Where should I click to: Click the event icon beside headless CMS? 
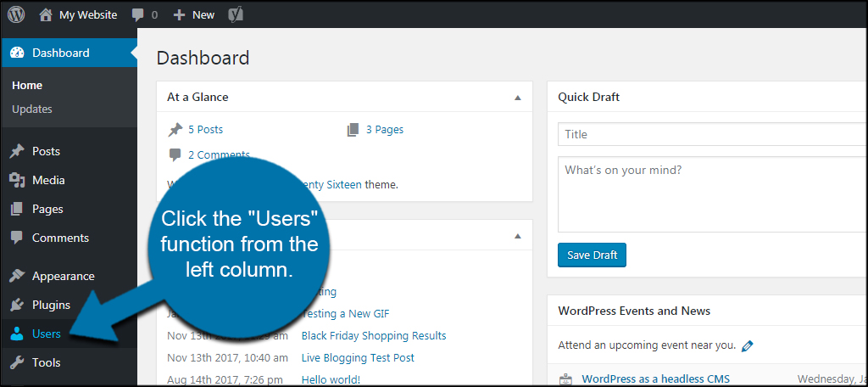point(565,379)
